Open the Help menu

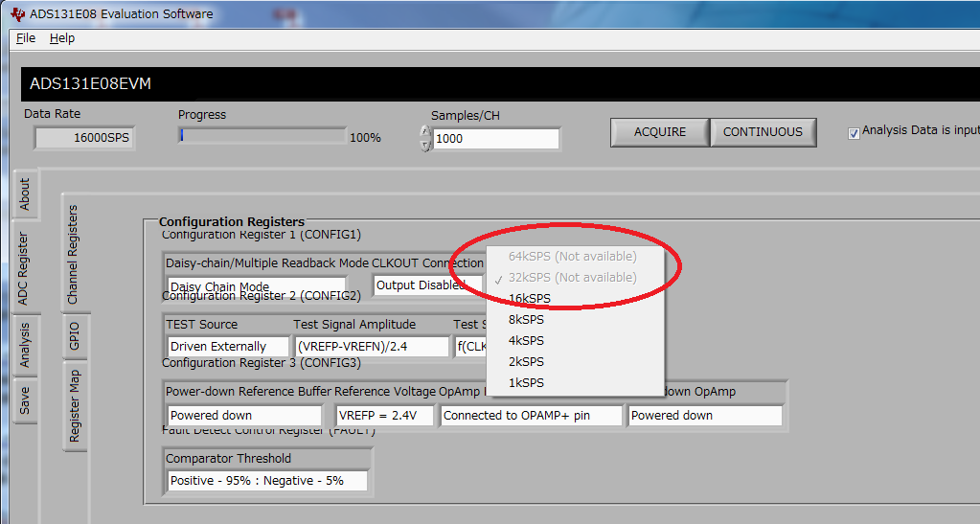62,38
